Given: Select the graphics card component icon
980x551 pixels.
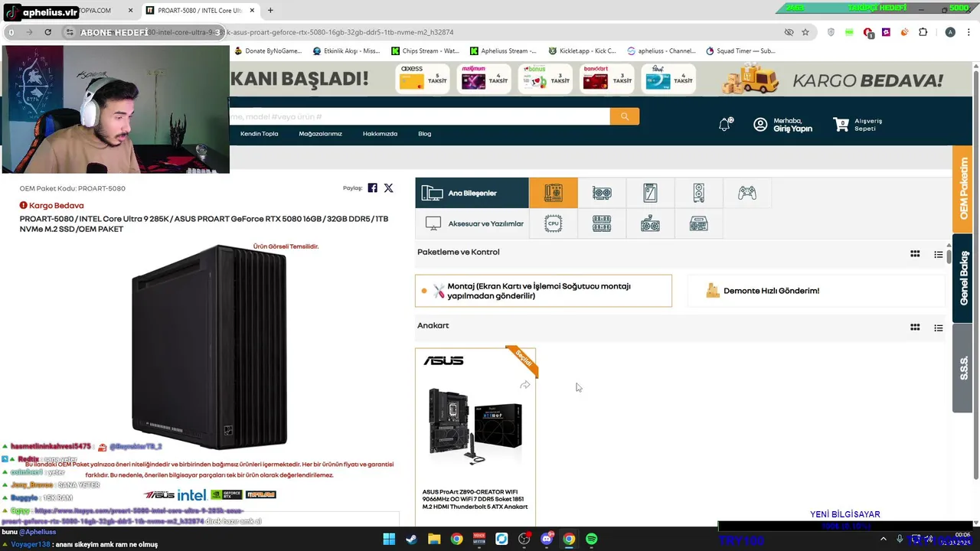Looking at the screenshot, I should 602,193.
